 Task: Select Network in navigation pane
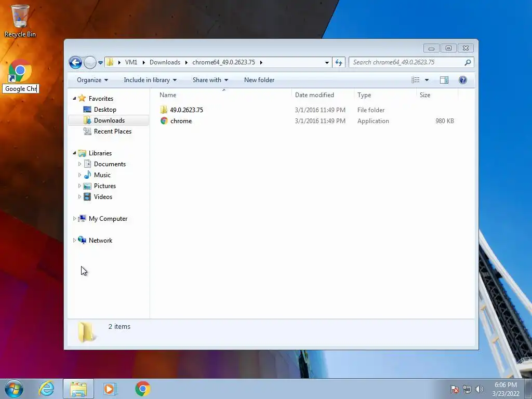tap(100, 241)
